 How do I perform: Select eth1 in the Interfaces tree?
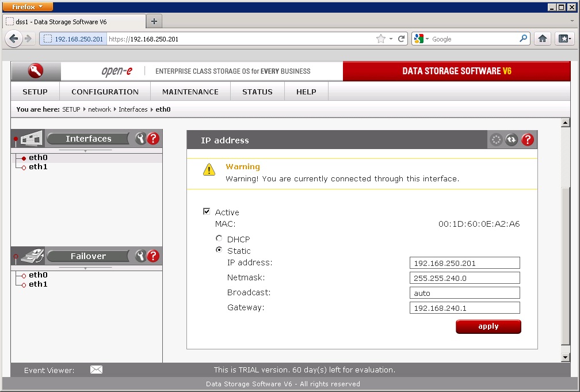pos(38,167)
